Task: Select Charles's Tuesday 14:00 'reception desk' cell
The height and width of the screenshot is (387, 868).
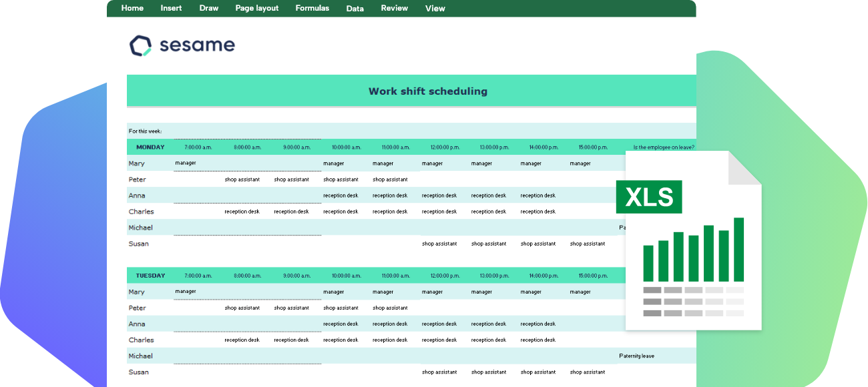Action: (x=538, y=340)
